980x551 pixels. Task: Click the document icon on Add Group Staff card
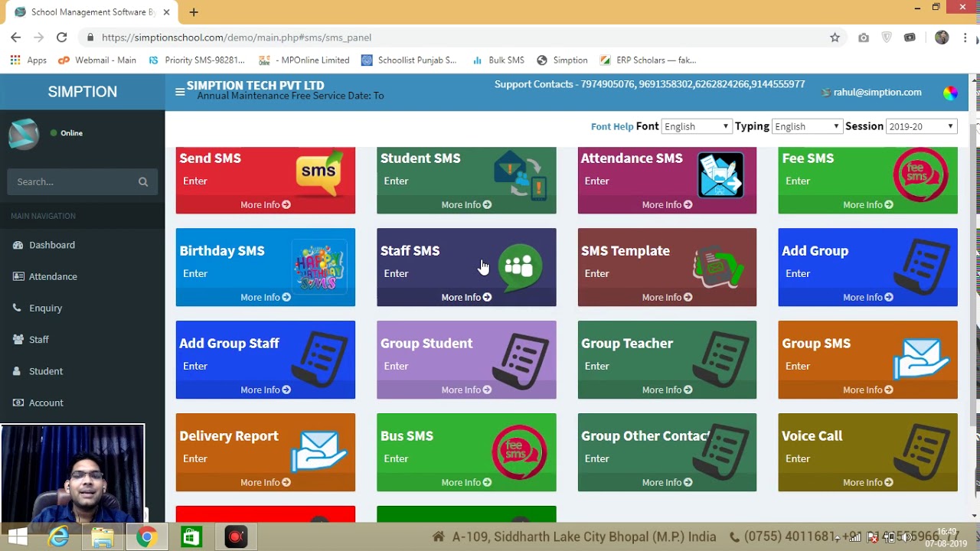point(318,360)
